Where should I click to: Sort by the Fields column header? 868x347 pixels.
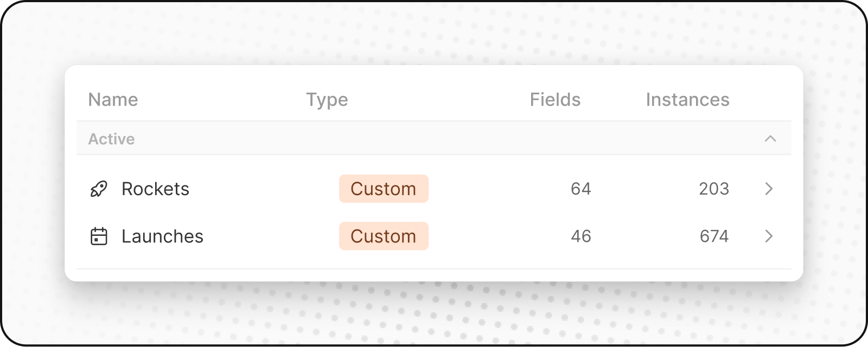point(555,100)
